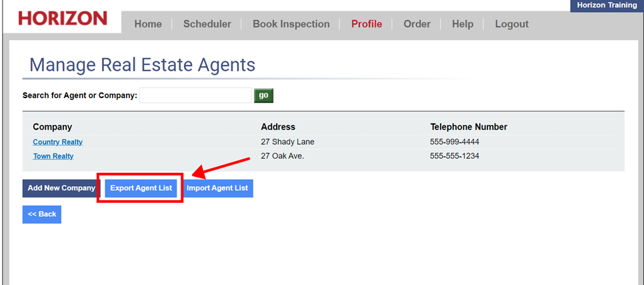Select the Profile menu item
Viewport: 644px width, 285px height.
tap(367, 24)
